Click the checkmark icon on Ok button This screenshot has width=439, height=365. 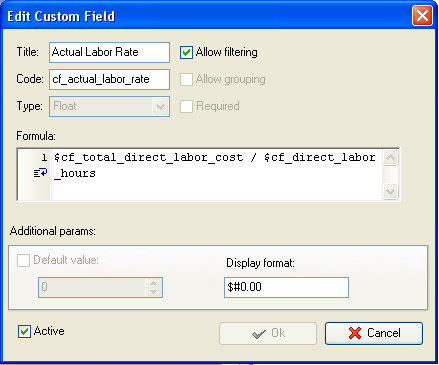click(259, 334)
